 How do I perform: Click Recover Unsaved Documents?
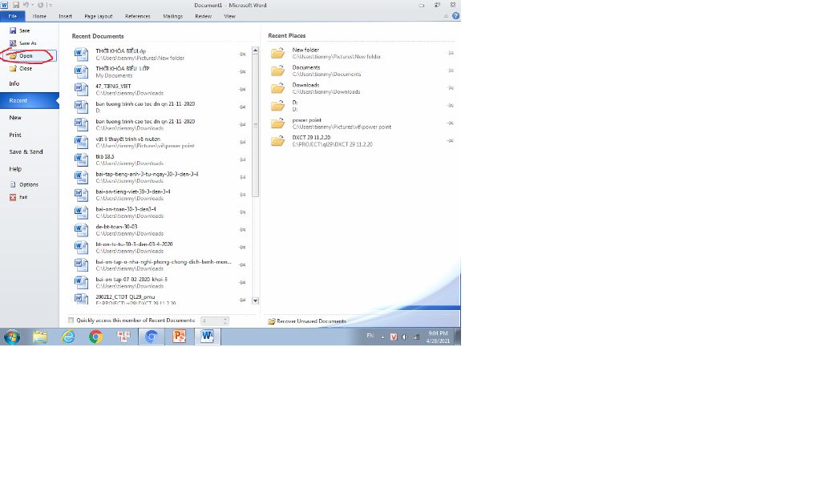[x=307, y=321]
